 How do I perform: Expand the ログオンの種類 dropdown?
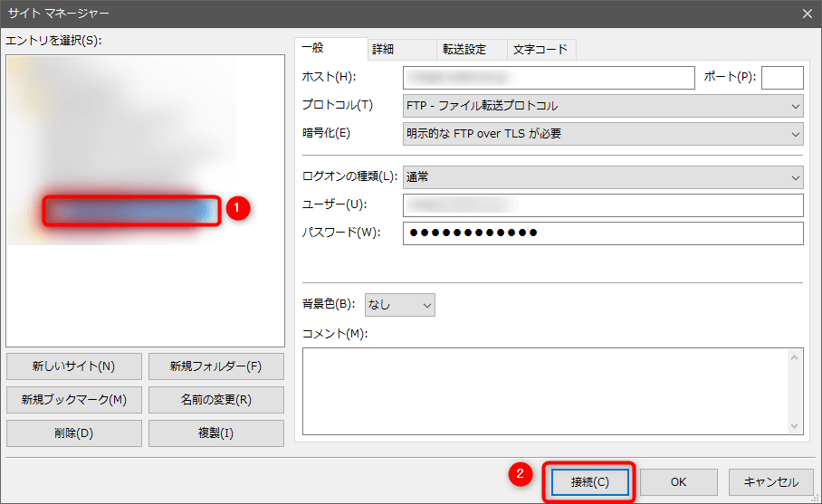coord(603,177)
